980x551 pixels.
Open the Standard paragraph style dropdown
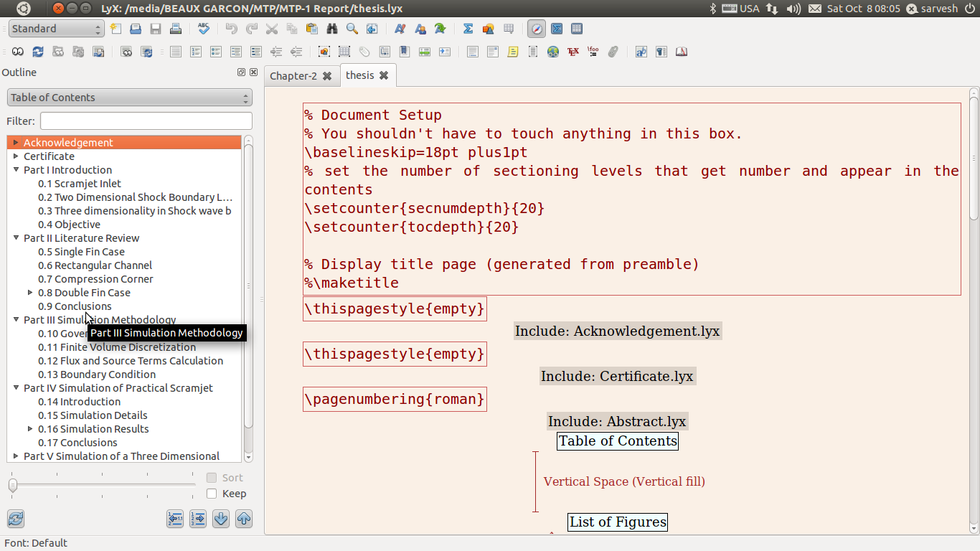tap(57, 29)
